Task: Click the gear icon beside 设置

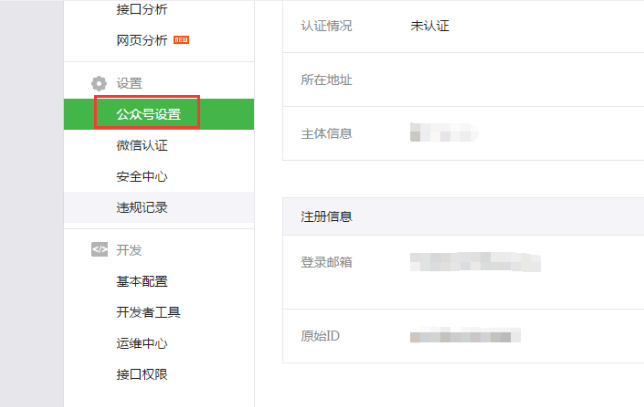Action: (x=99, y=83)
